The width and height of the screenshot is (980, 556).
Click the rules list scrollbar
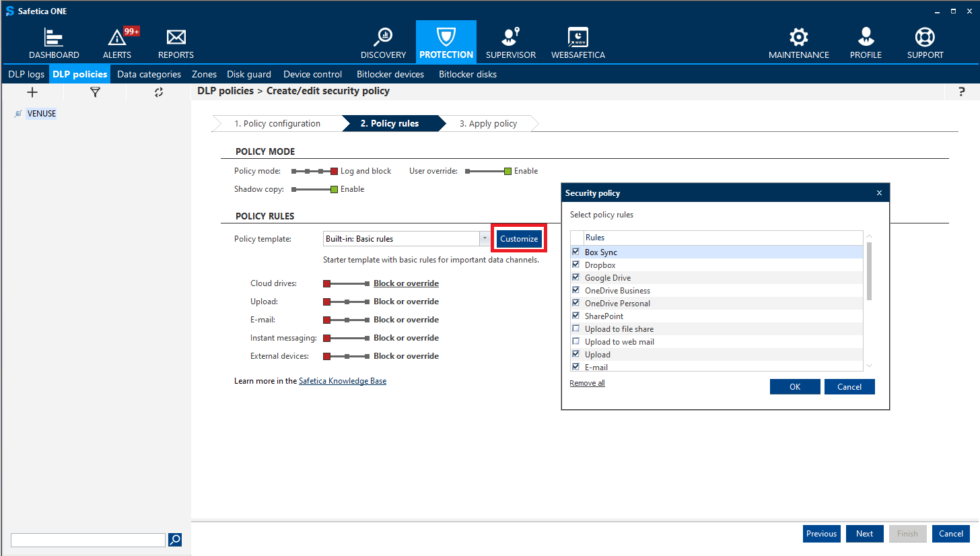(x=869, y=271)
